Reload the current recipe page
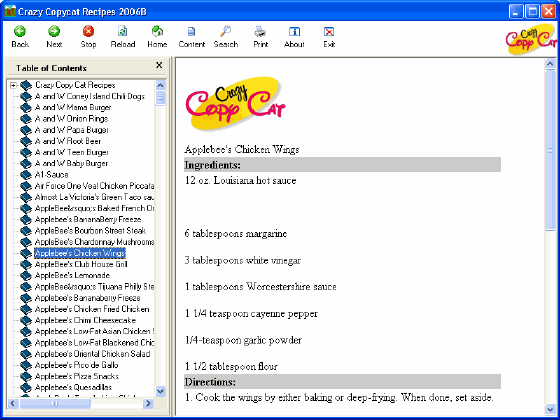The image size is (560, 420). 122,31
